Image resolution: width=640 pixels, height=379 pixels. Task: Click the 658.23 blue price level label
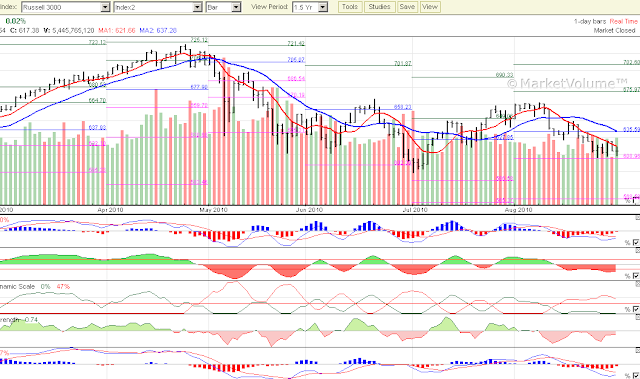coord(403,107)
